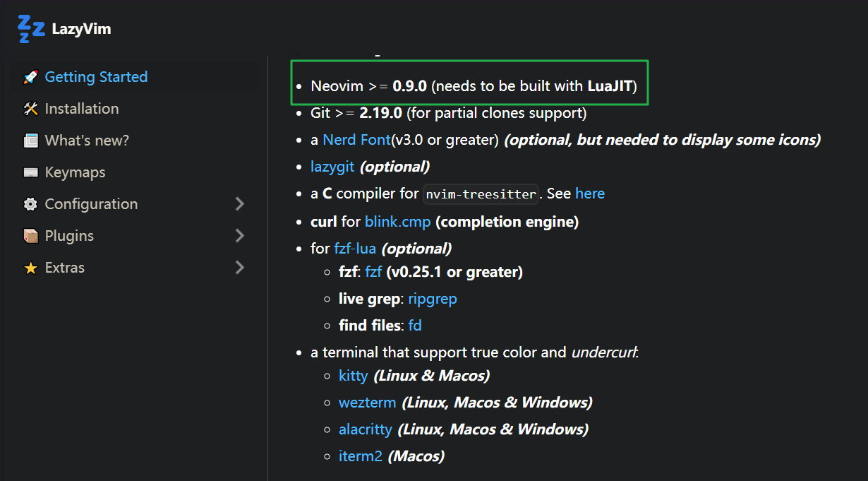Follow the "here" link after nvim-treesitter
Image resolution: width=868 pixels, height=481 pixels.
590,194
